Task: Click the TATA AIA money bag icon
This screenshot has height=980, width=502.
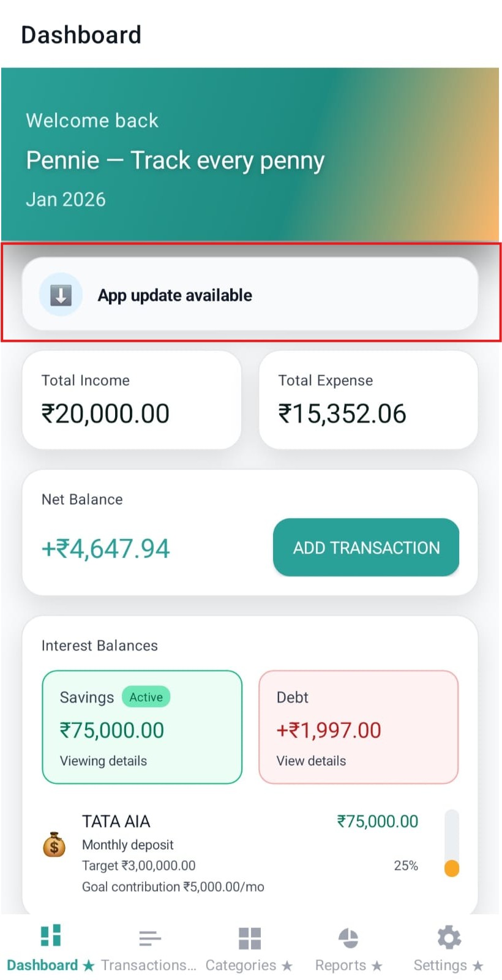Action: pos(53,845)
